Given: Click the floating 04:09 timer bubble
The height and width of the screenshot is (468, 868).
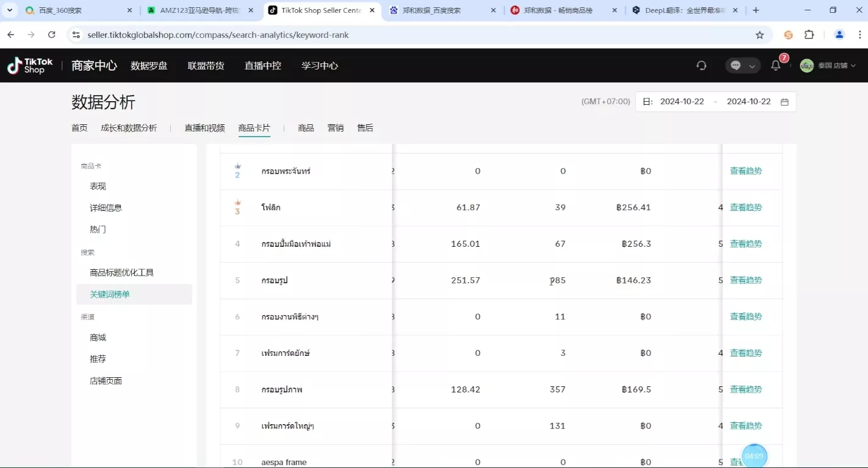Looking at the screenshot, I should point(754,455).
